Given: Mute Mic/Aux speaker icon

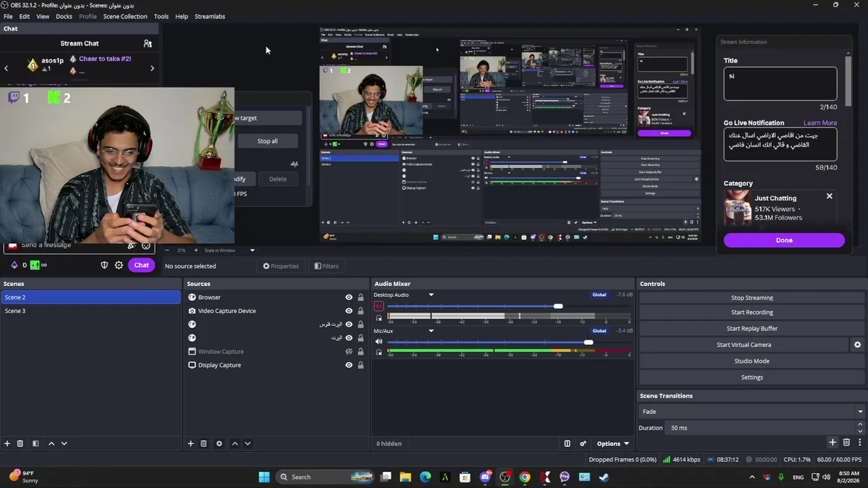Looking at the screenshot, I should 379,342.
